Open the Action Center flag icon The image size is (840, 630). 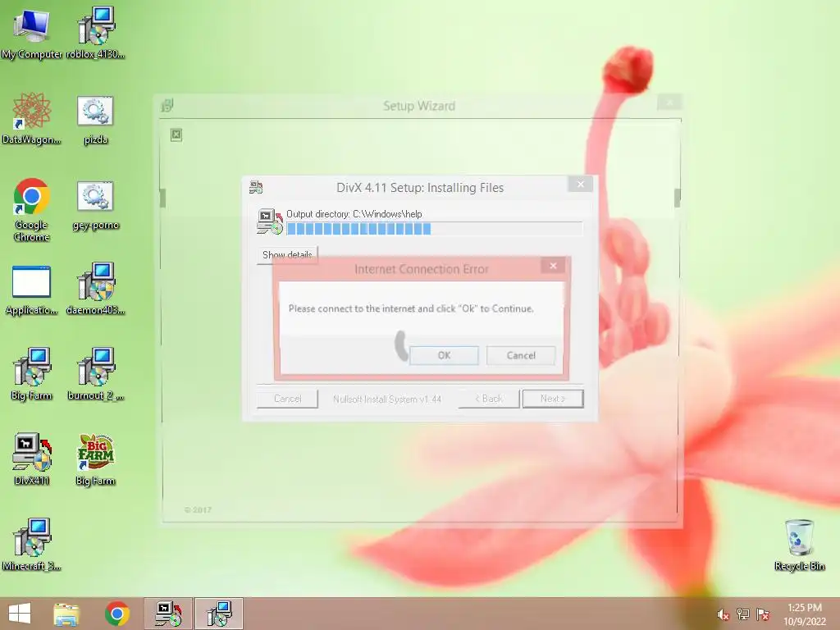coord(763,614)
